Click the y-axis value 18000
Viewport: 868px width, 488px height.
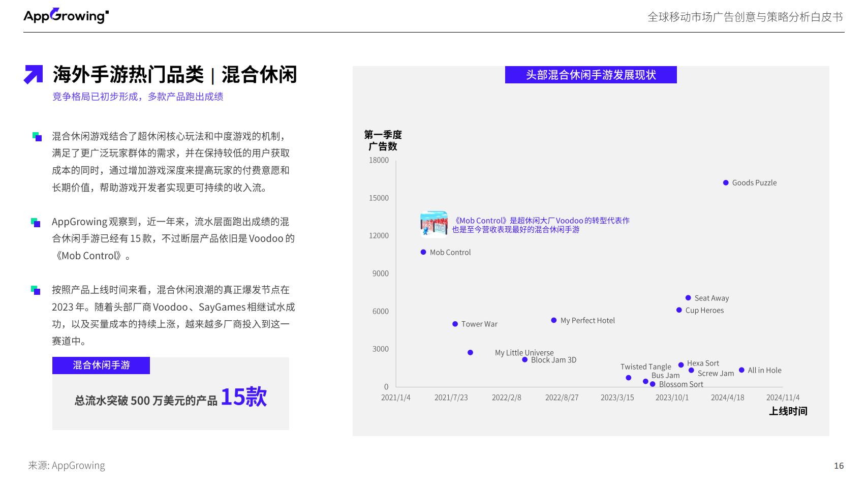coord(379,160)
